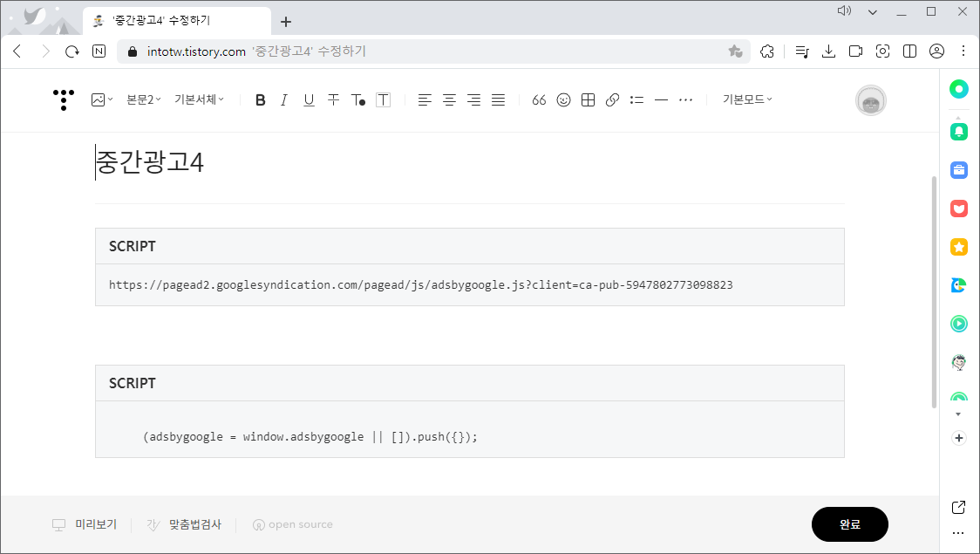The width and height of the screenshot is (980, 554).
Task: Start screen recording camera icon
Action: point(855,51)
